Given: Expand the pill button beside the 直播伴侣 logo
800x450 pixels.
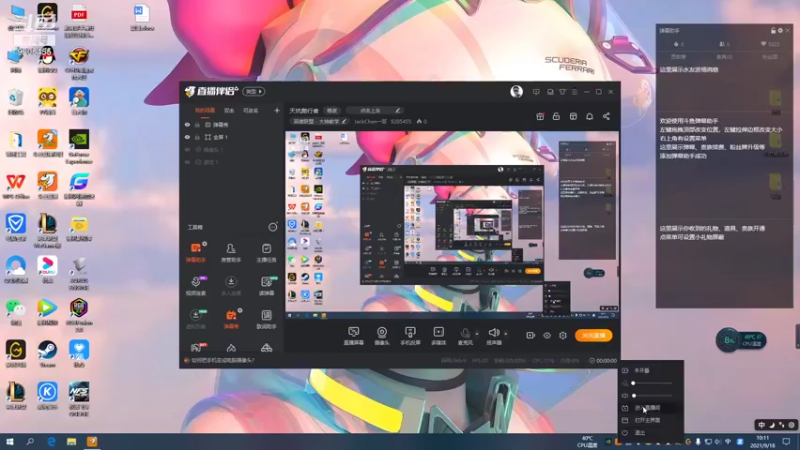Looking at the screenshot, I should (254, 92).
